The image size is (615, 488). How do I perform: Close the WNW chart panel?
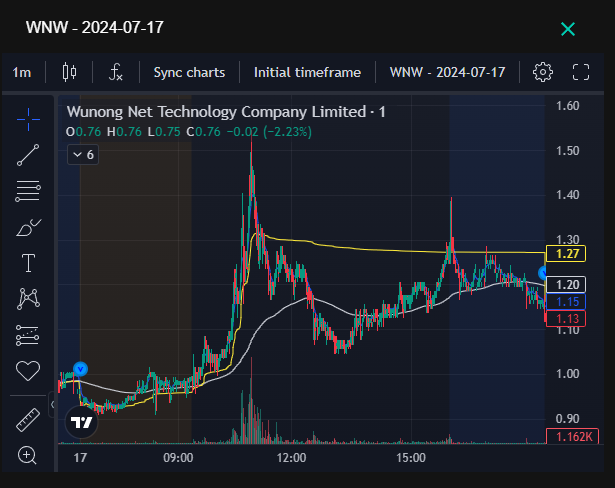click(x=568, y=29)
